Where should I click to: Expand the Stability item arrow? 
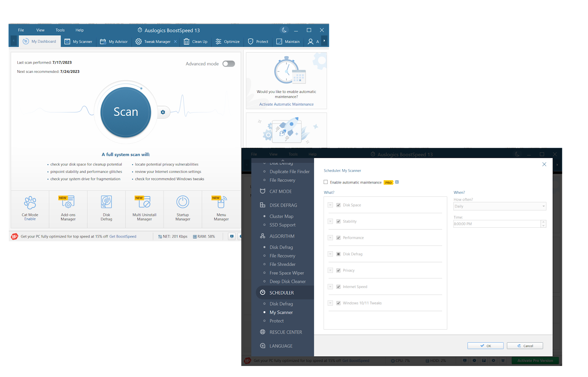pyautogui.click(x=330, y=221)
